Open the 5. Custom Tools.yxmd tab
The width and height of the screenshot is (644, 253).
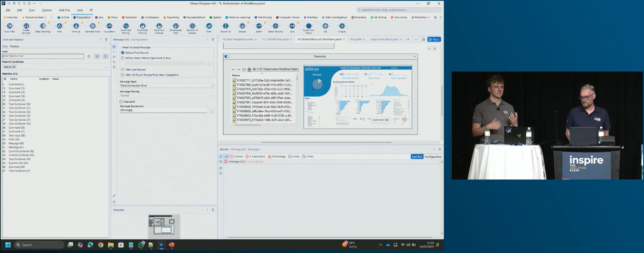(x=275, y=40)
